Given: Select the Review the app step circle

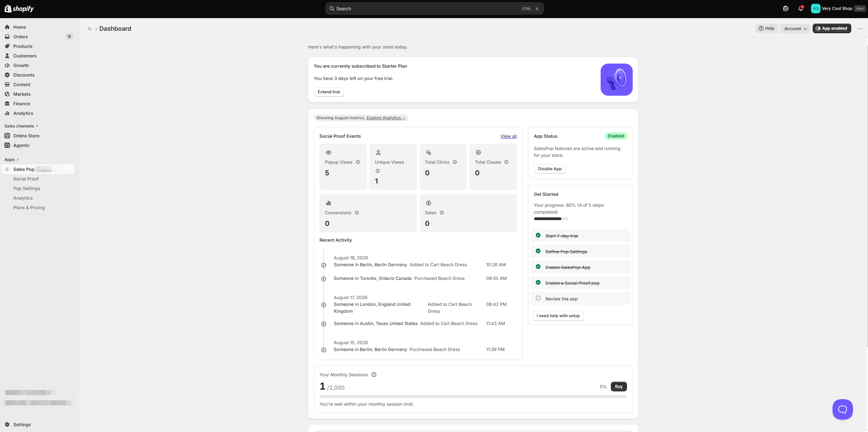Looking at the screenshot, I should (x=538, y=298).
